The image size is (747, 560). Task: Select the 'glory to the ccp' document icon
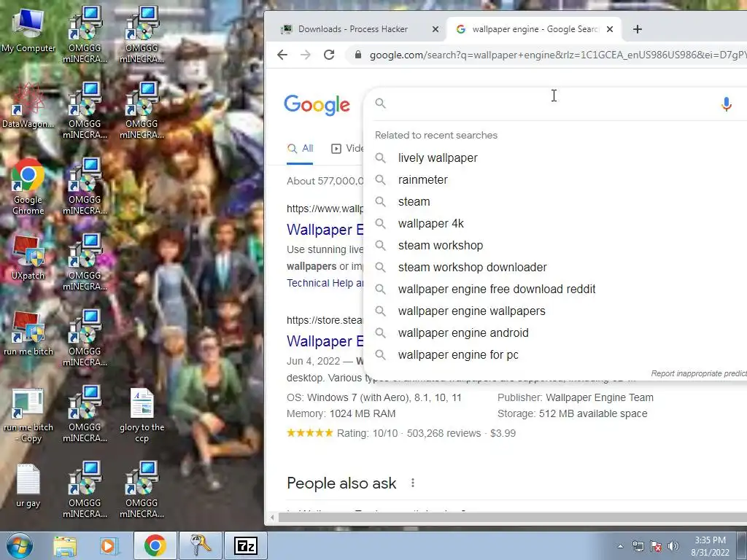tap(142, 415)
